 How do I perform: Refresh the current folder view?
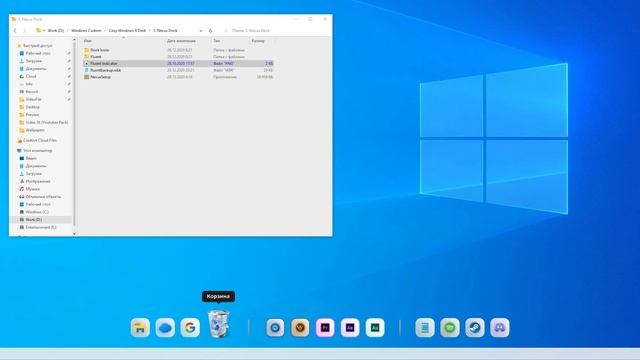211,31
